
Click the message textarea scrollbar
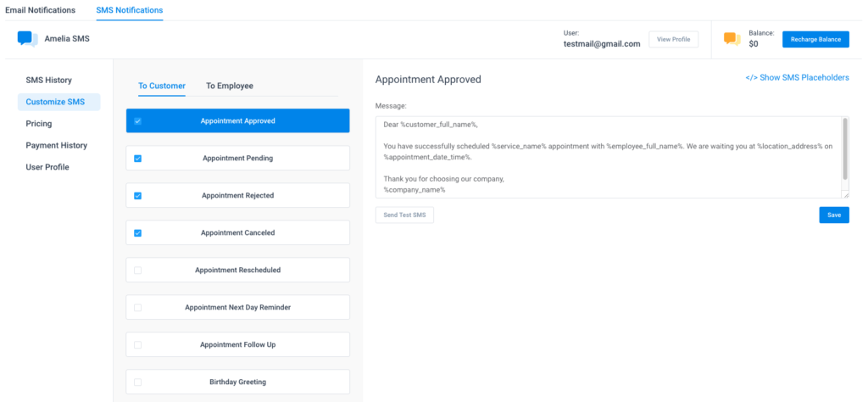coord(845,148)
